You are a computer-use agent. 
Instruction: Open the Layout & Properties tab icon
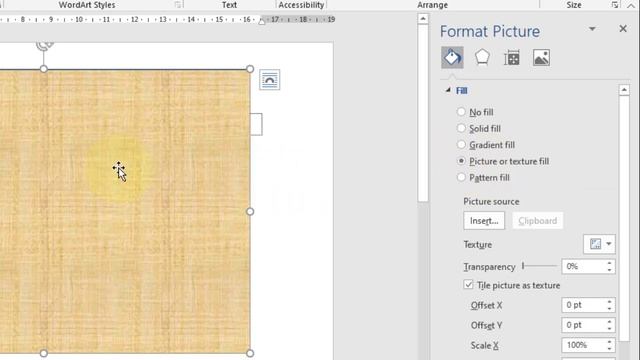point(512,58)
